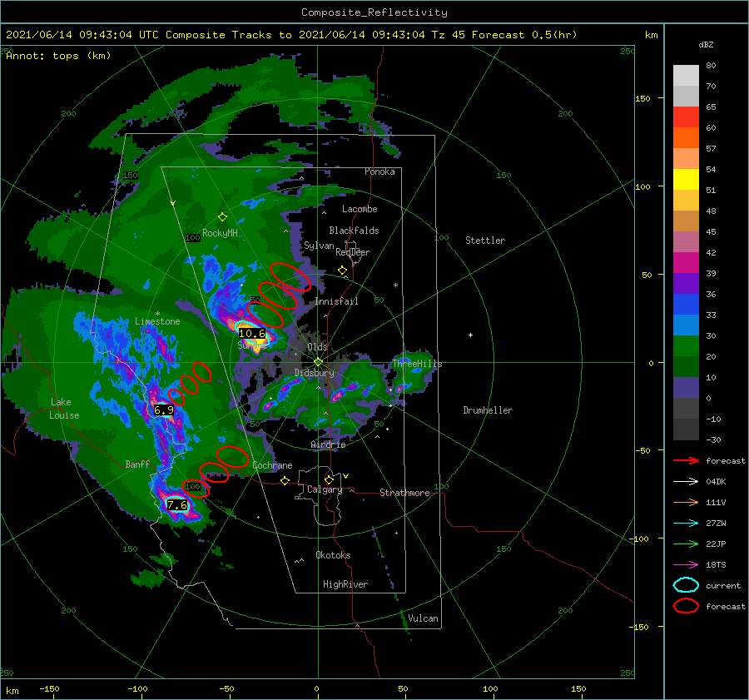
Task: Click the Limestone label
Action: click(157, 321)
